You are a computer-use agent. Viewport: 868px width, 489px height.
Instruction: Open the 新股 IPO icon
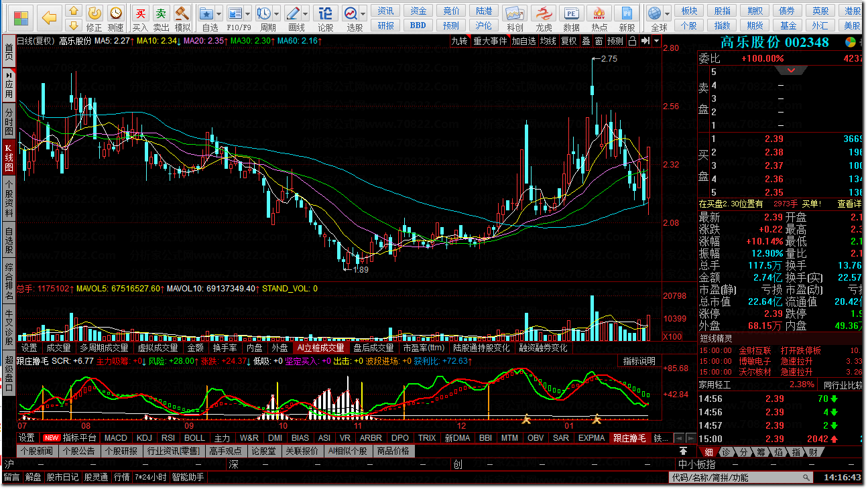coord(627,13)
